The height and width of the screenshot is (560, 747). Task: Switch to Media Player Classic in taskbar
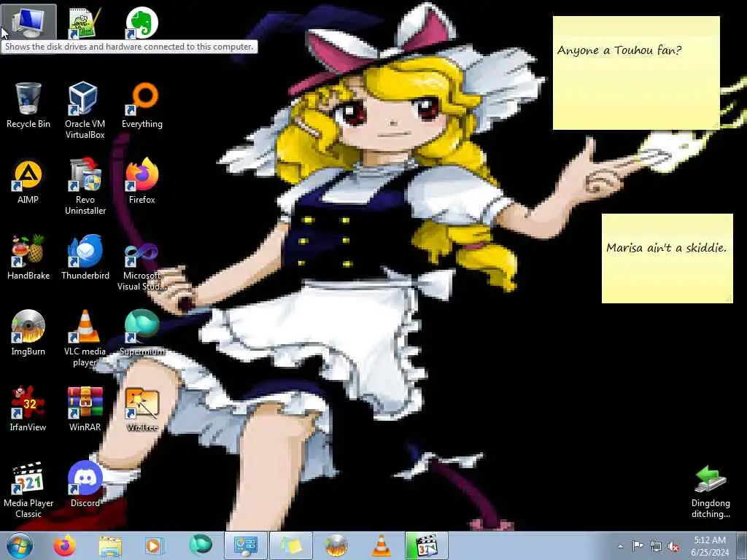427,545
